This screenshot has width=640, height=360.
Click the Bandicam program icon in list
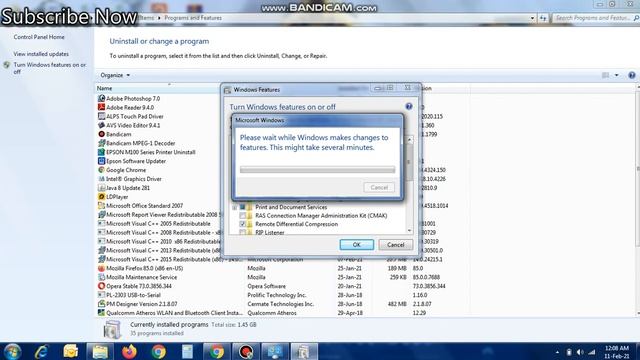tap(101, 134)
